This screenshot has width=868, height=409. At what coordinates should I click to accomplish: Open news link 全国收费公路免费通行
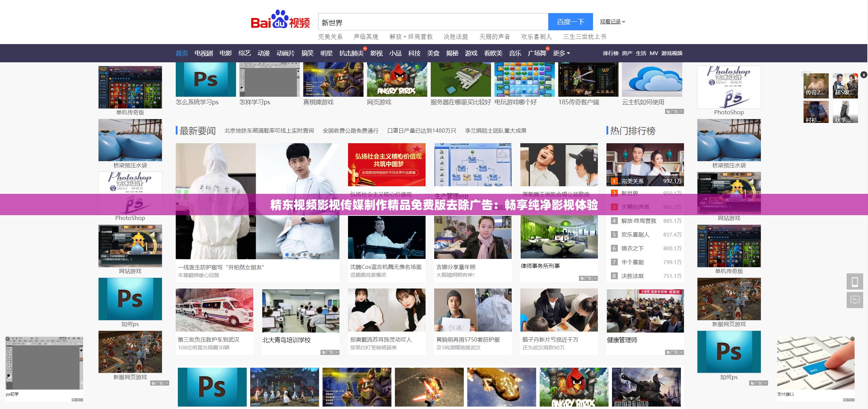tap(350, 131)
